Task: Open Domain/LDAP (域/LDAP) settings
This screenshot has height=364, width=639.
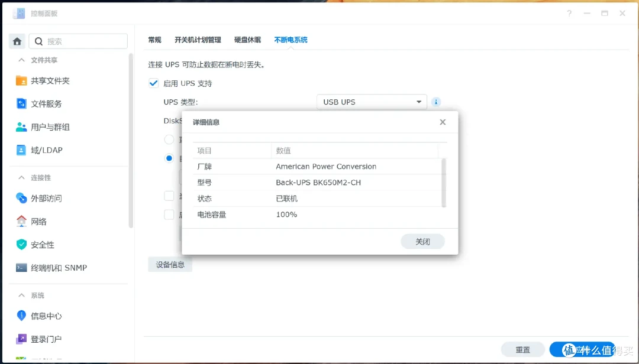Action: point(40,150)
